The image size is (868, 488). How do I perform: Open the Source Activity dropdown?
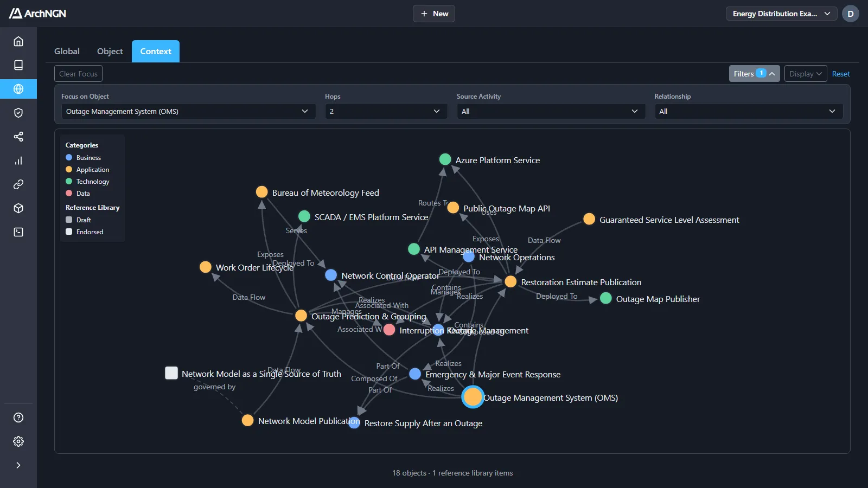(x=551, y=111)
